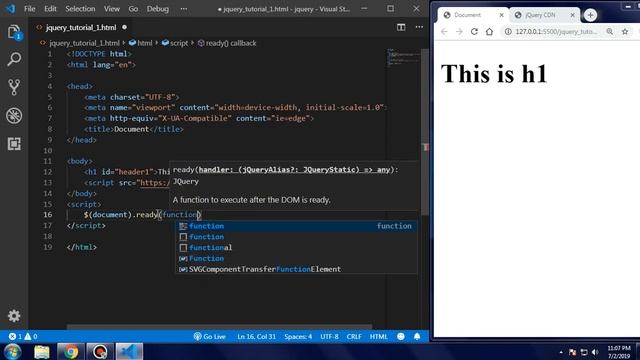
Task: Click Spaces: 4 indentation setting
Action: (298, 336)
